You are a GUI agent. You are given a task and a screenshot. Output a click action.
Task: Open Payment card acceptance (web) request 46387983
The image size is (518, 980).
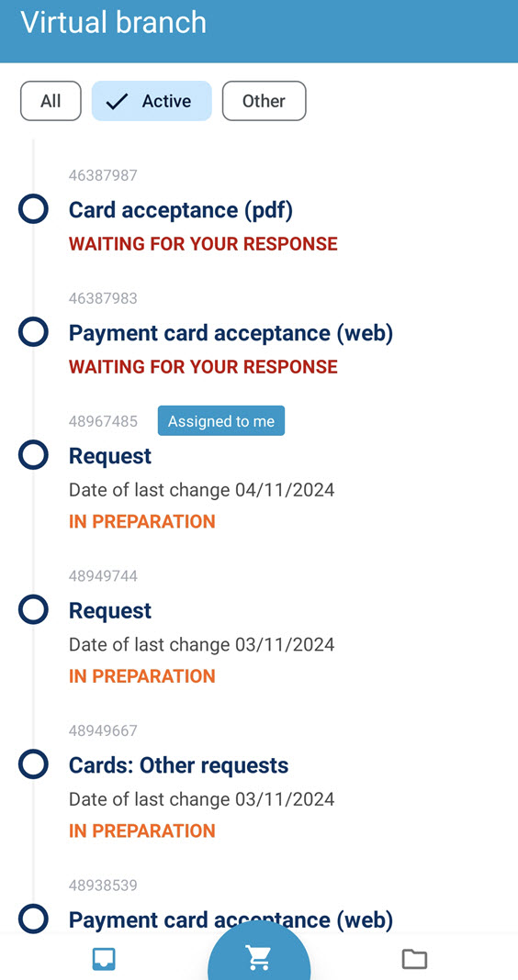click(x=231, y=333)
